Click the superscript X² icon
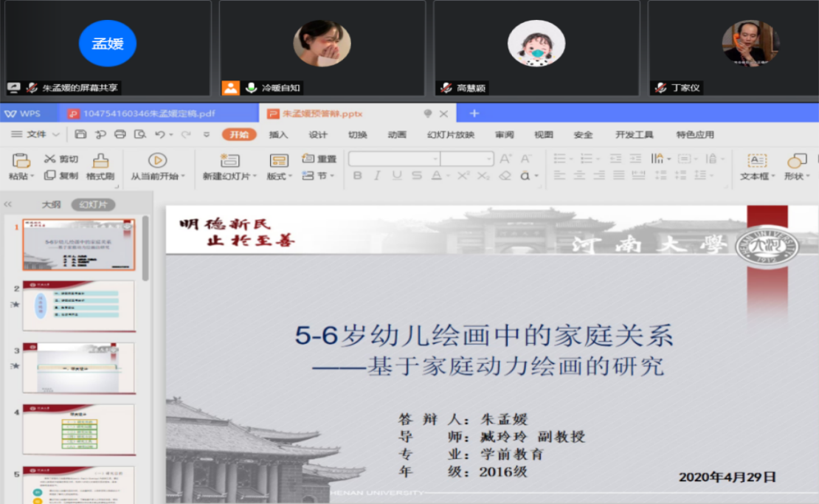Image resolution: width=819 pixels, height=504 pixels. (x=463, y=176)
